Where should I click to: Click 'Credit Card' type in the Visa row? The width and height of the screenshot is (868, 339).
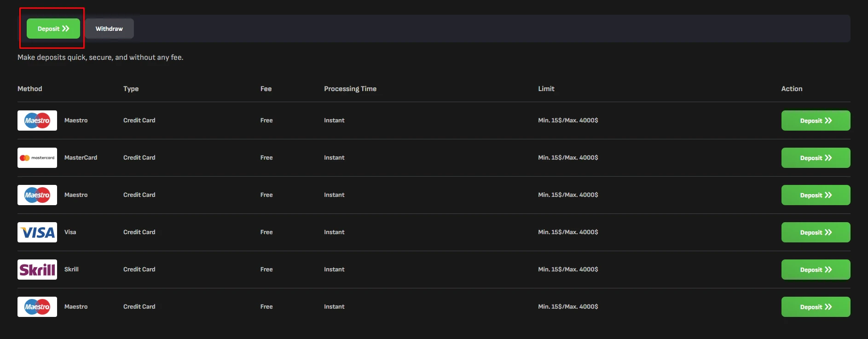tap(139, 232)
